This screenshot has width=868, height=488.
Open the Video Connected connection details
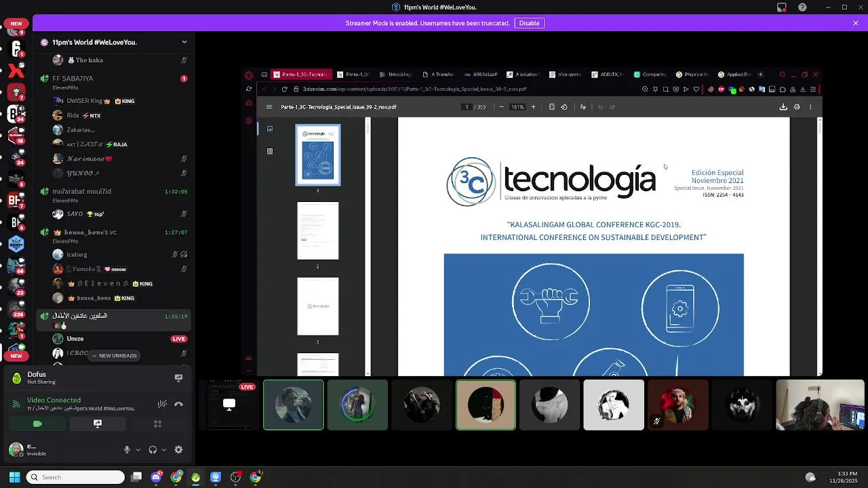pos(54,400)
